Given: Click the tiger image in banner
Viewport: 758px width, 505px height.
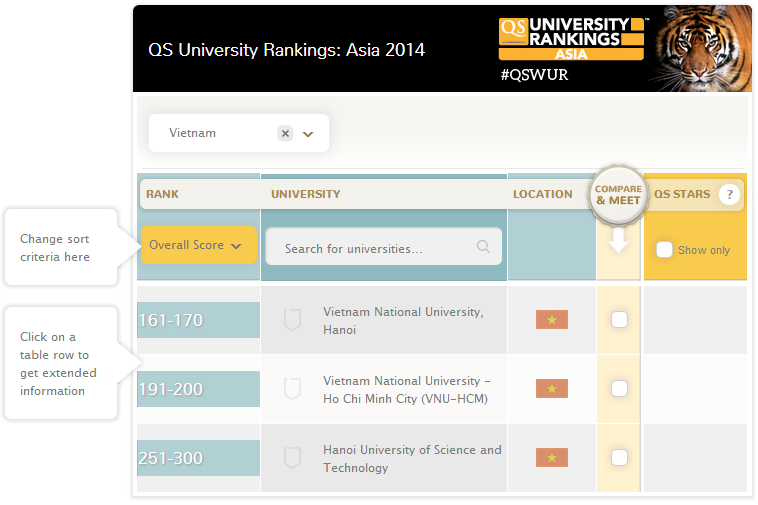Looking at the screenshot, I should tap(702, 48).
